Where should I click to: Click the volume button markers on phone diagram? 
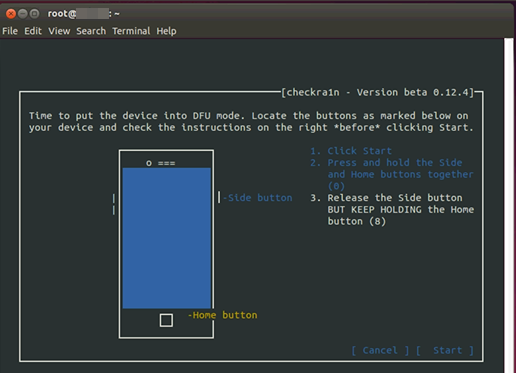coord(114,204)
